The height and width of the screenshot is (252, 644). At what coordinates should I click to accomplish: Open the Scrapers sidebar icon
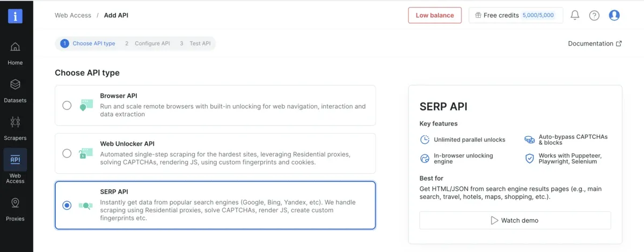tap(15, 122)
